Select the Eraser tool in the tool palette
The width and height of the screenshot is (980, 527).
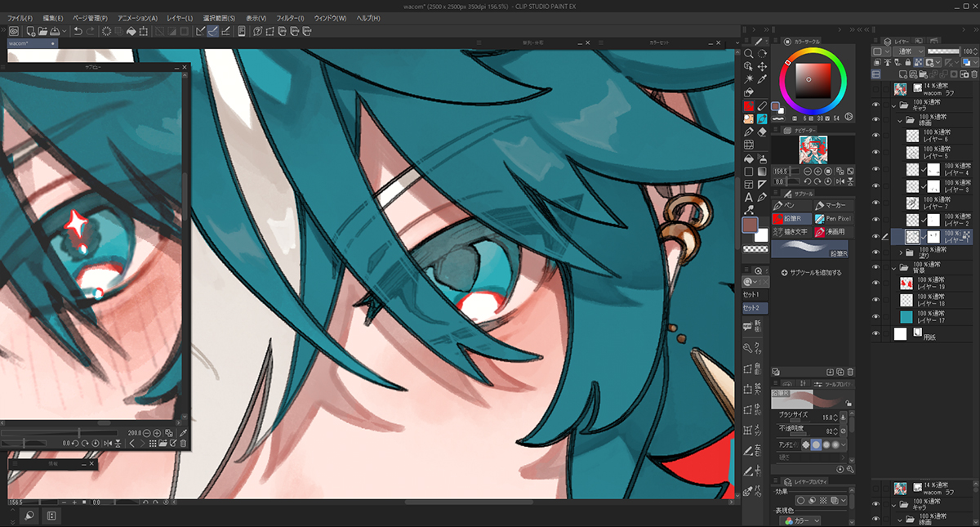click(762, 132)
